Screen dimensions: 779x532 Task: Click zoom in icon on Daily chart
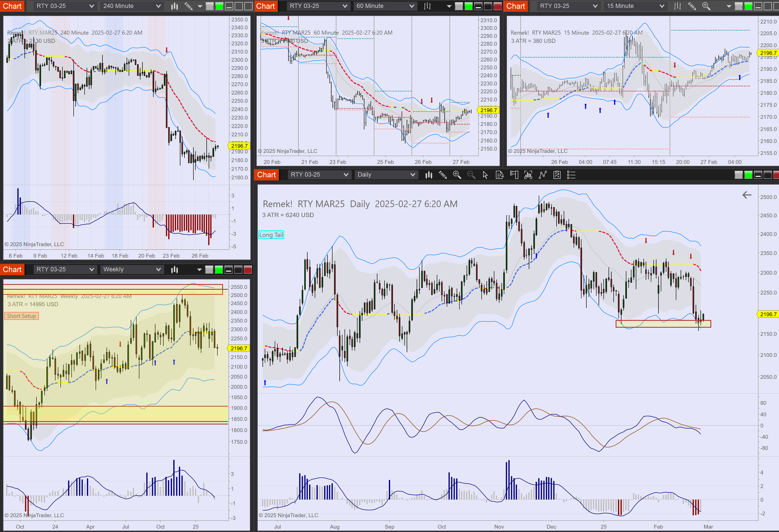[x=456, y=175]
